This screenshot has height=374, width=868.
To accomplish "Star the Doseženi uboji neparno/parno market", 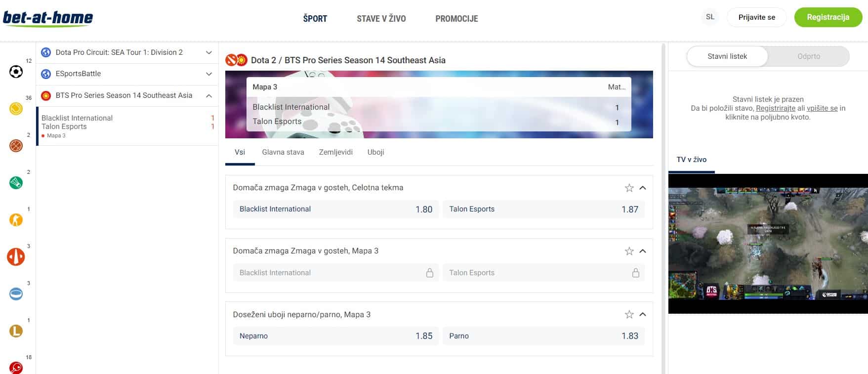I will tap(629, 314).
